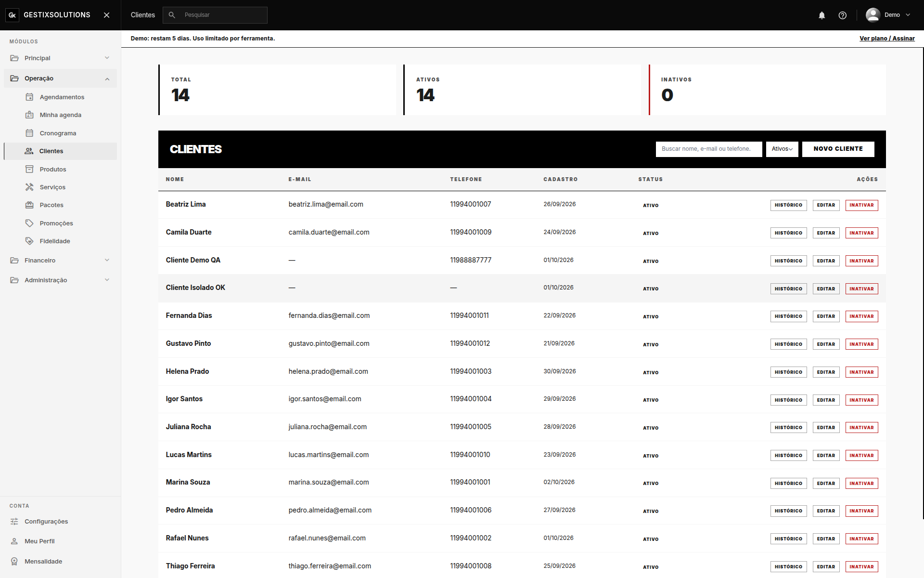Image resolution: width=924 pixels, height=578 pixels.
Task: Click the Financeiro folder icon
Action: click(x=14, y=260)
